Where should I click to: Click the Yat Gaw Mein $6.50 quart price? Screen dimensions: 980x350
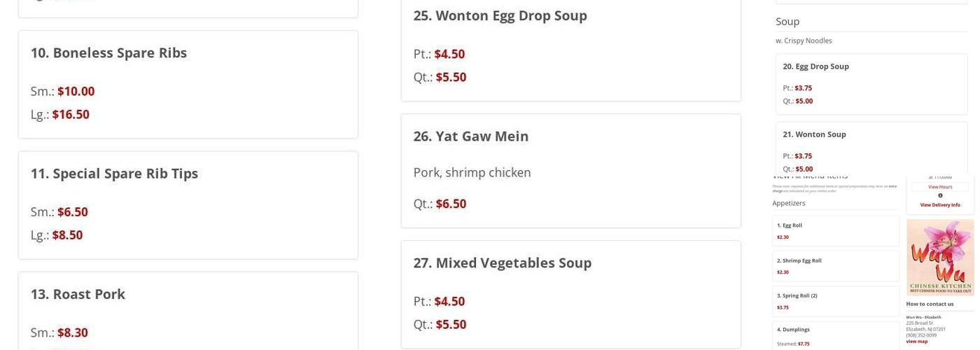coord(451,204)
